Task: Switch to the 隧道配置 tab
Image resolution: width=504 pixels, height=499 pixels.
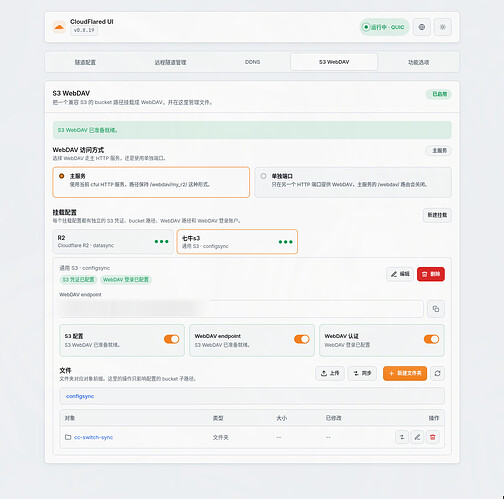Action: click(x=85, y=62)
